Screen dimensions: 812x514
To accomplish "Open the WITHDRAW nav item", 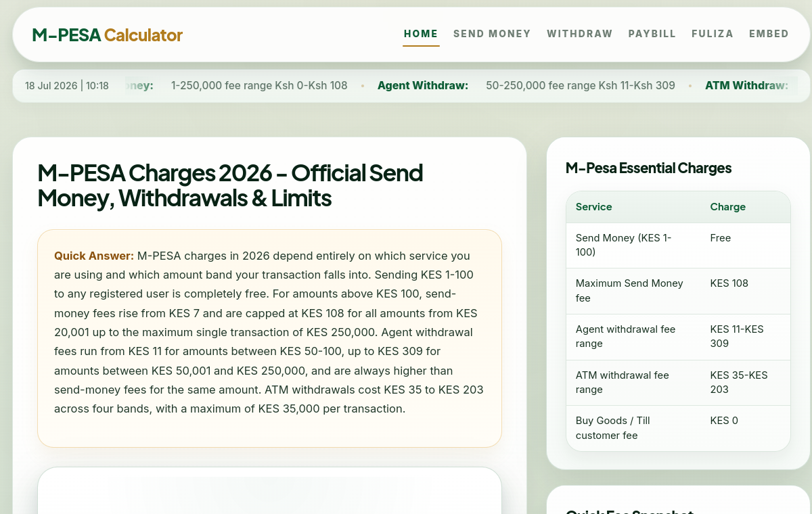I will 580,34.
